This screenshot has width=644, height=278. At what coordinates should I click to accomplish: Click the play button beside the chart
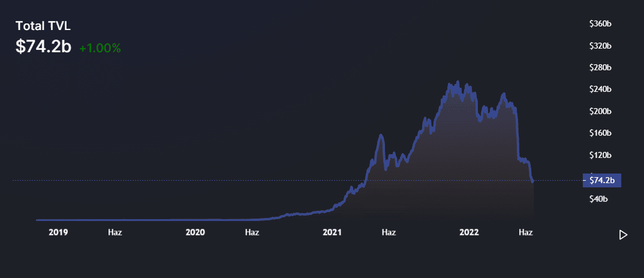coord(623,235)
